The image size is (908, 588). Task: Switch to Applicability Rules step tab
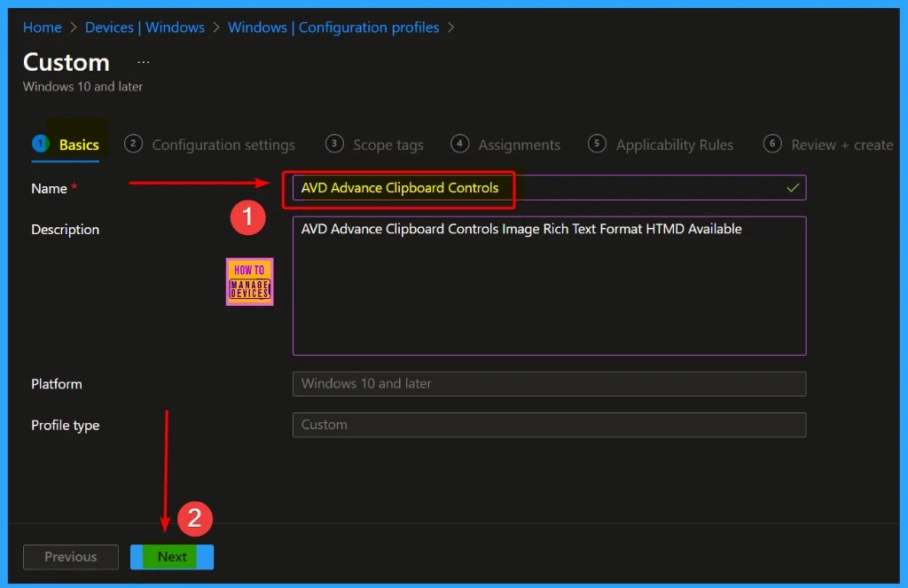coord(661,145)
